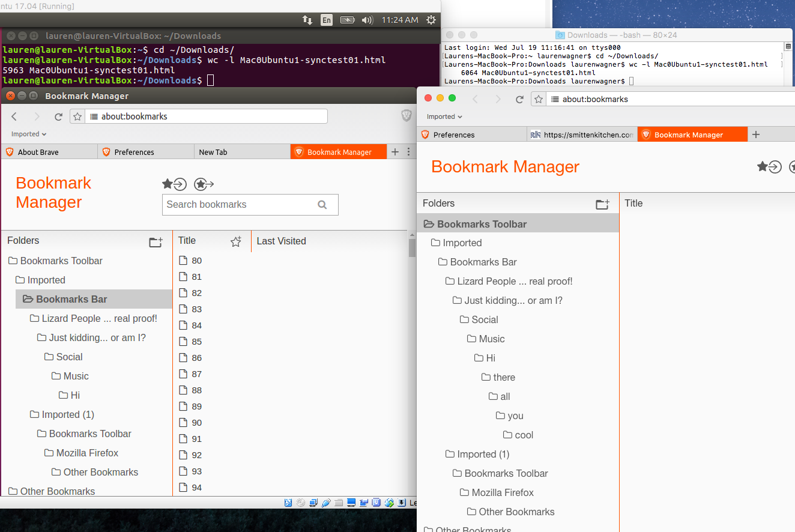Open the Imported dropdown in Mac bookmarks bar

coord(444,116)
